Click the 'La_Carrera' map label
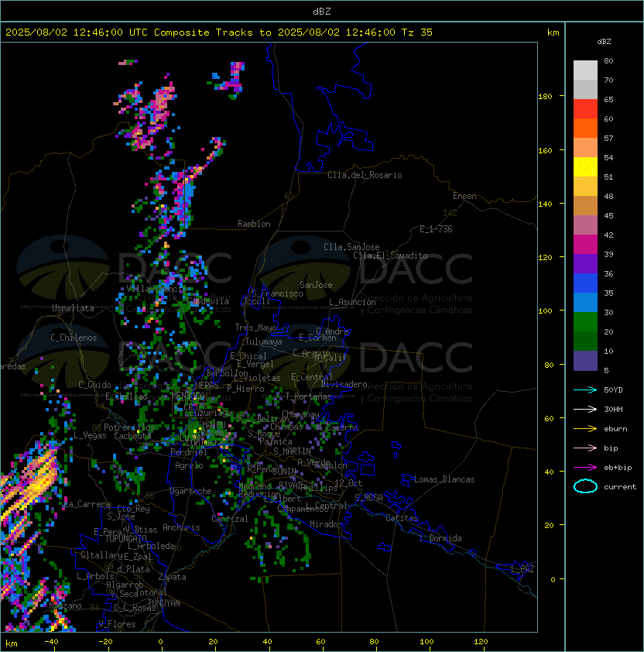 click(x=87, y=504)
